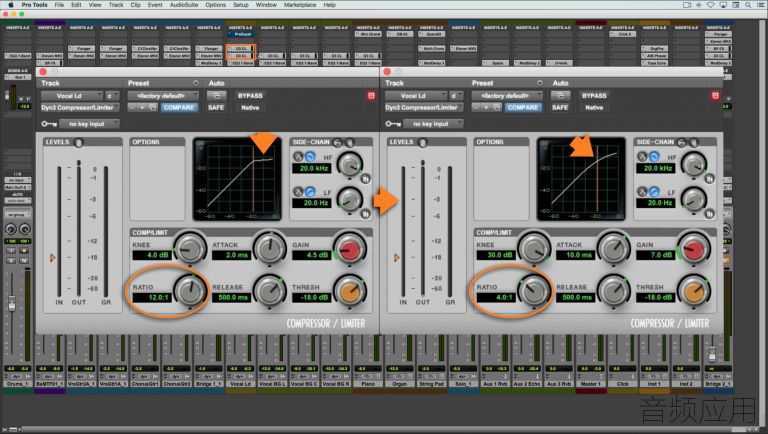The image size is (768, 434).
Task: Click the ATTACK knob in left compressor
Action: 270,249
